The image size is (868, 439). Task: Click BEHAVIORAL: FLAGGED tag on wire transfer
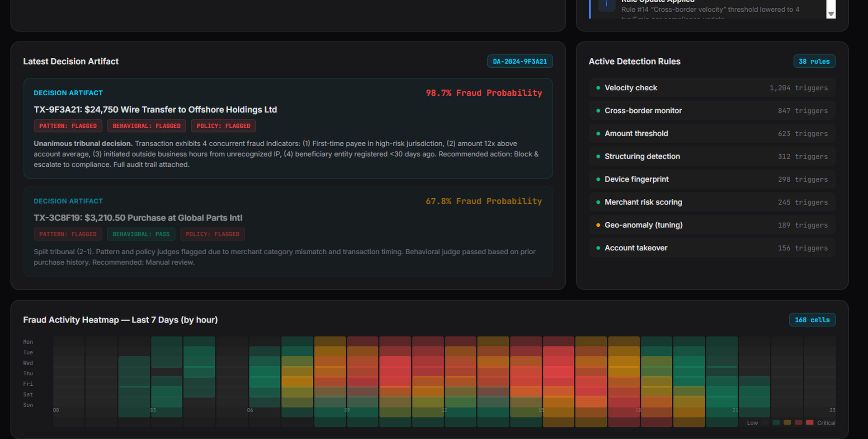coord(146,126)
